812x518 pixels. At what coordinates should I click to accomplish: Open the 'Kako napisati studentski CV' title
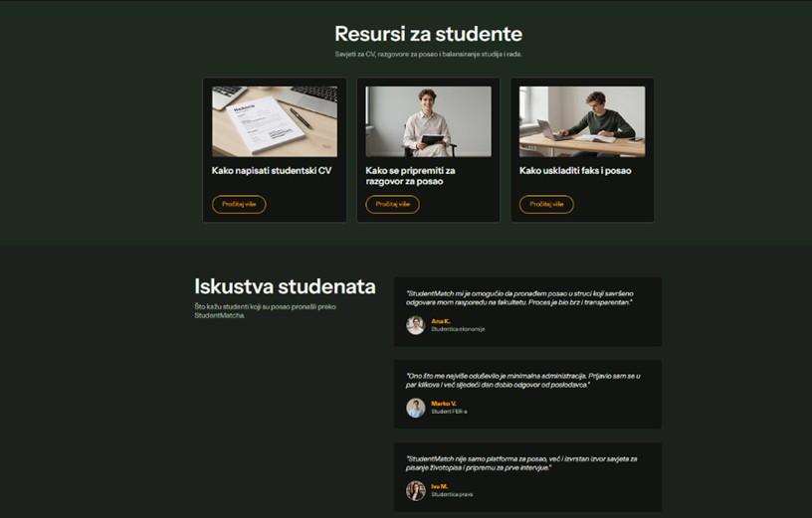pos(272,171)
